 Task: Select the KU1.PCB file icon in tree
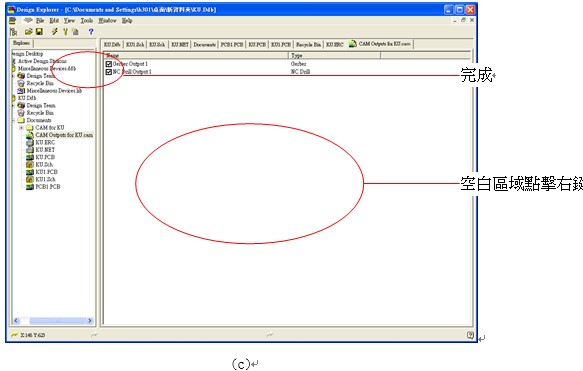point(30,172)
